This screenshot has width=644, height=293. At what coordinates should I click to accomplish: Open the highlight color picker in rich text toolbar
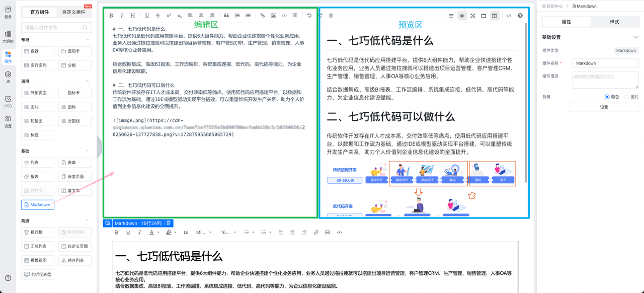click(x=169, y=233)
